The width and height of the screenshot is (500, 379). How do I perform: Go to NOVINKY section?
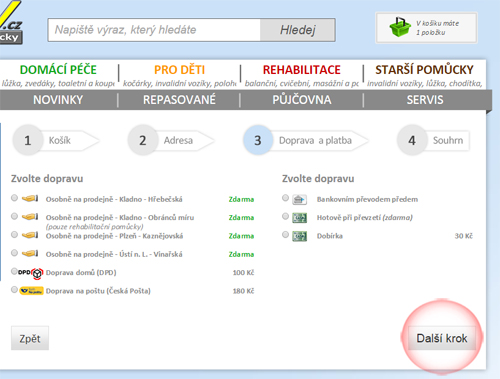tap(58, 100)
